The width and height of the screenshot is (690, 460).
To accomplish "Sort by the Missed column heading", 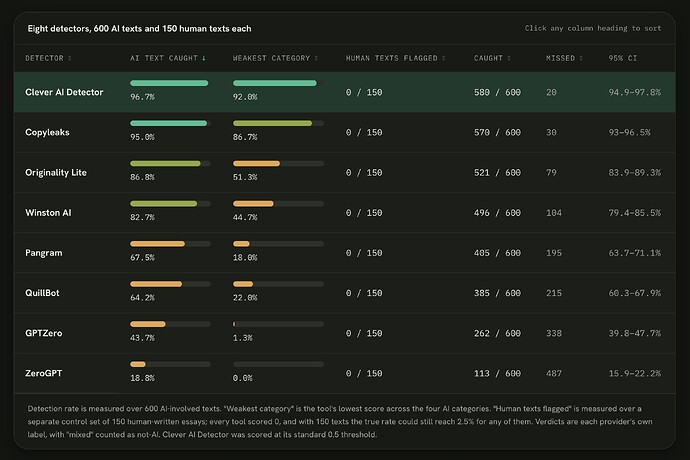I will 565,58.
